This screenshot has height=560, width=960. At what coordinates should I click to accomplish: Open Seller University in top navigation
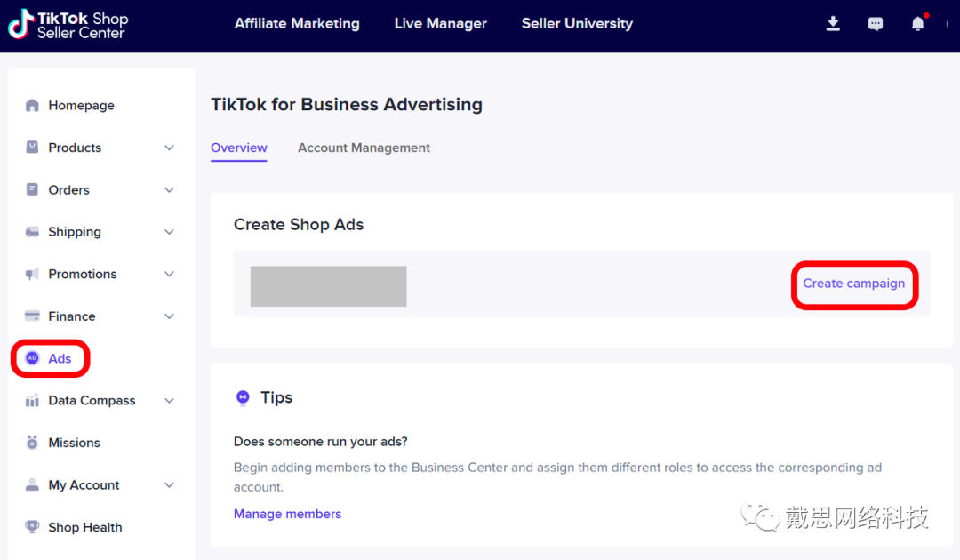578,24
